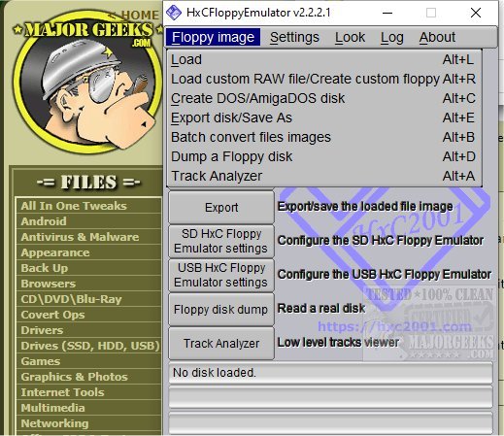Click 'Configure the SD HxC Floppy Emulator' text

(x=381, y=241)
